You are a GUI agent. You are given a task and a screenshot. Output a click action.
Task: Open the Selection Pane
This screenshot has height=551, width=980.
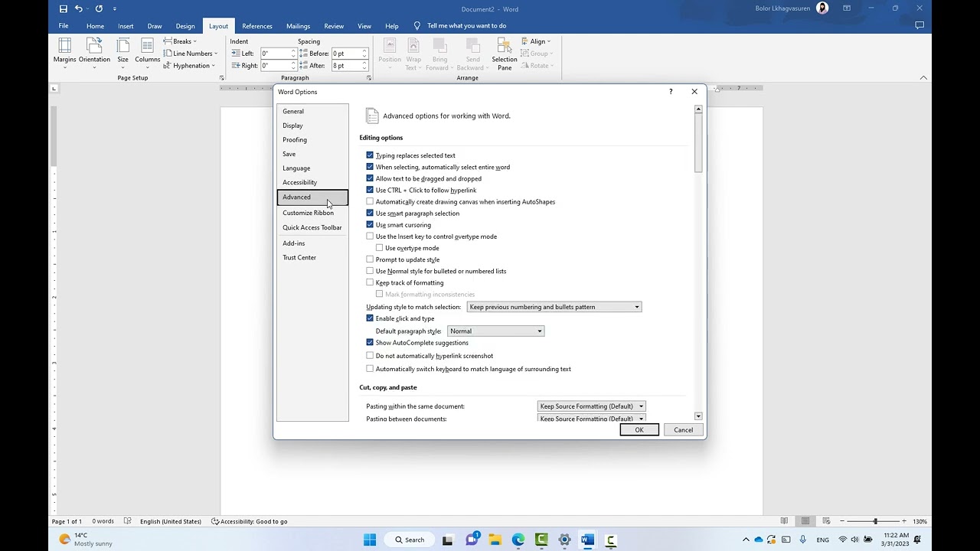pos(504,53)
